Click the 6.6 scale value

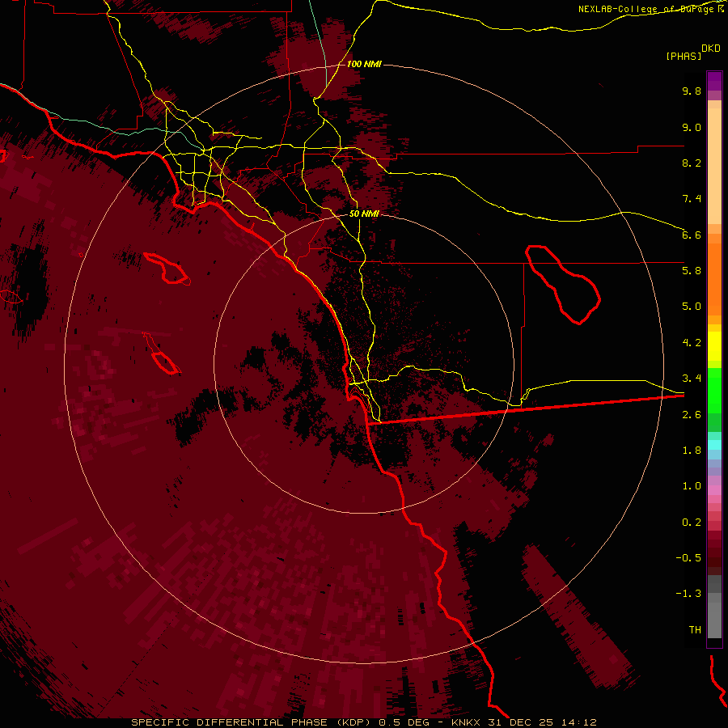(692, 235)
